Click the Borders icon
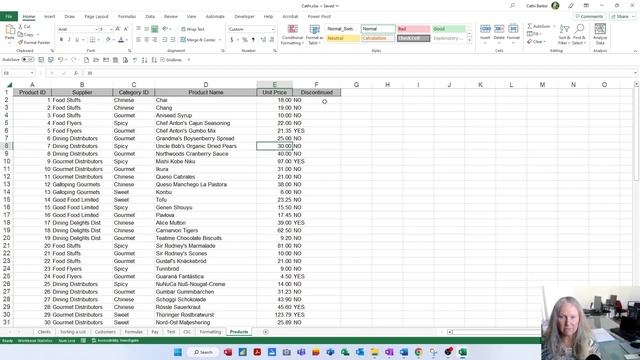Viewport: 640px width, 360px height. click(x=92, y=40)
